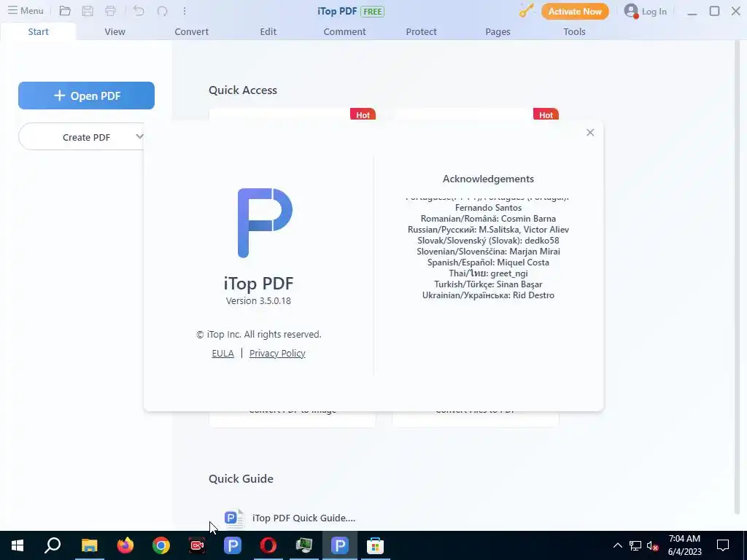Open the Microsoft Store taskbar icon
The width and height of the screenshot is (747, 560).
coord(375,545)
